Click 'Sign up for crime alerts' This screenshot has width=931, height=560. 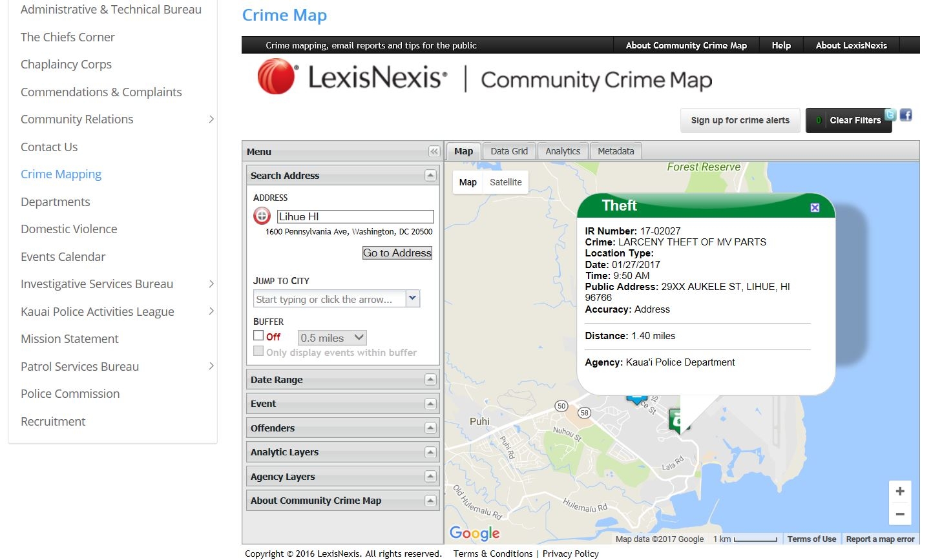coord(740,120)
